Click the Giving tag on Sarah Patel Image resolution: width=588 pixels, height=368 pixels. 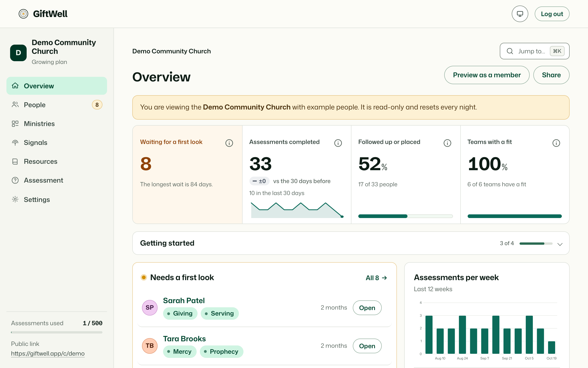click(x=180, y=313)
